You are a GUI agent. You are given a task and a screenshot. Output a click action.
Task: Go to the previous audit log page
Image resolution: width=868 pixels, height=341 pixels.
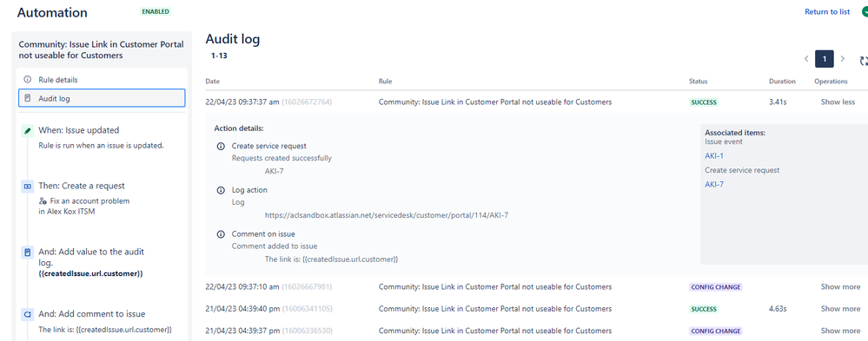coord(806,59)
